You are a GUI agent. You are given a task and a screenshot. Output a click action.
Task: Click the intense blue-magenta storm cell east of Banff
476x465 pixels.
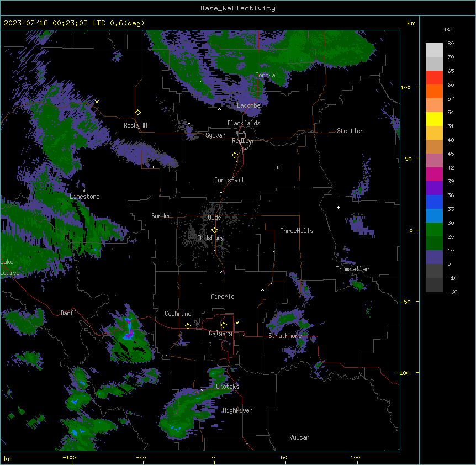click(129, 329)
